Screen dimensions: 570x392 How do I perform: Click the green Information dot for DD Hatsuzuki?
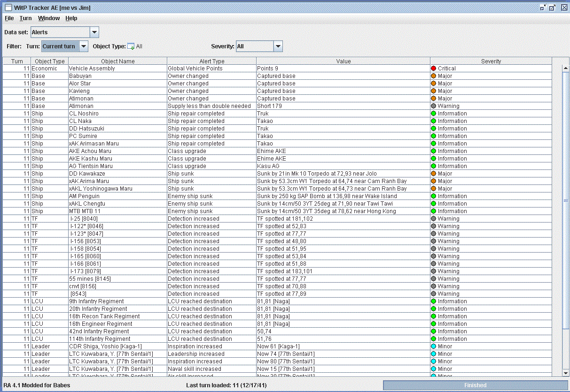point(434,129)
